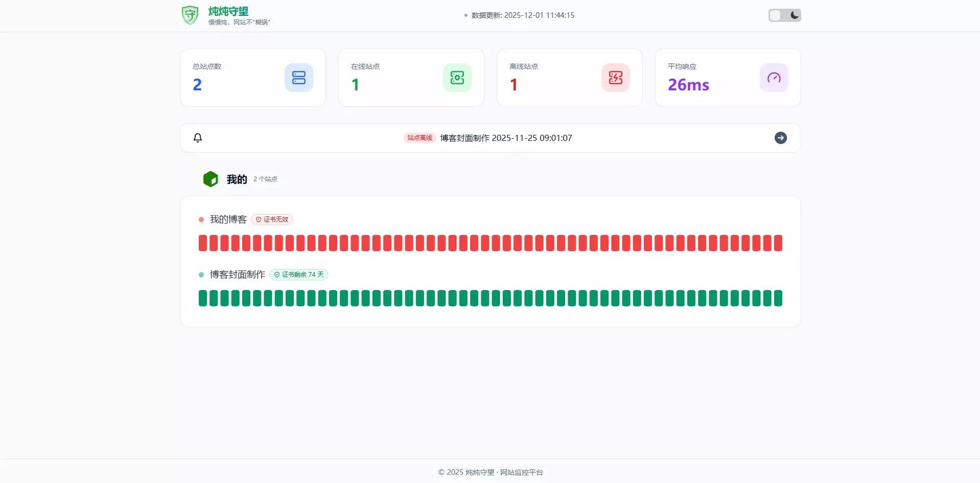This screenshot has width=980, height=483.
Task: Click the online sites green icon
Action: 457,78
